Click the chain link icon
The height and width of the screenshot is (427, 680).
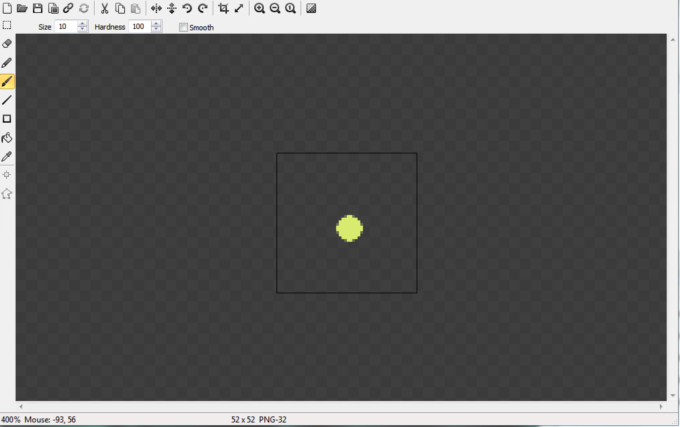(x=68, y=8)
